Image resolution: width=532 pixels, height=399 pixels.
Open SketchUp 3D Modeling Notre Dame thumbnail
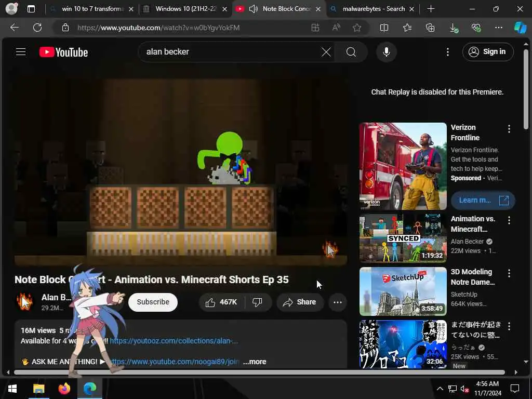coord(403,291)
